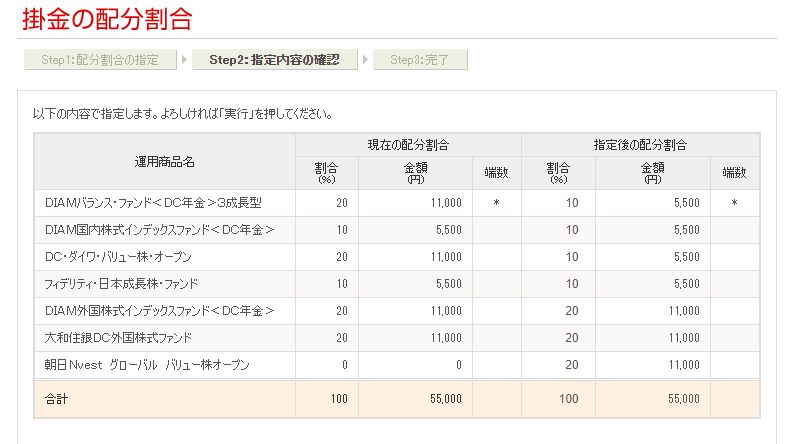
Task: Click the 掛金の配分割合 page heading
Action: [107, 18]
